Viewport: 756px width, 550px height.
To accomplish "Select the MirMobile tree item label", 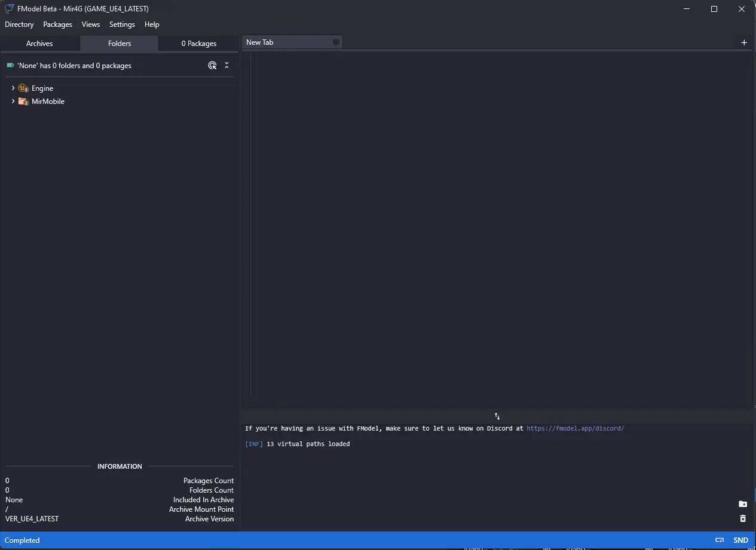I will (x=48, y=102).
